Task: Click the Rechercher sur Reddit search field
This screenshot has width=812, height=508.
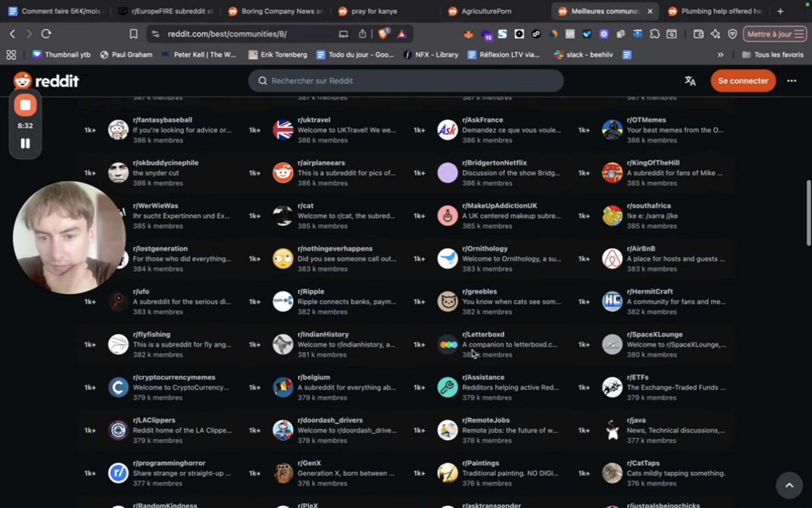Action: (406, 80)
